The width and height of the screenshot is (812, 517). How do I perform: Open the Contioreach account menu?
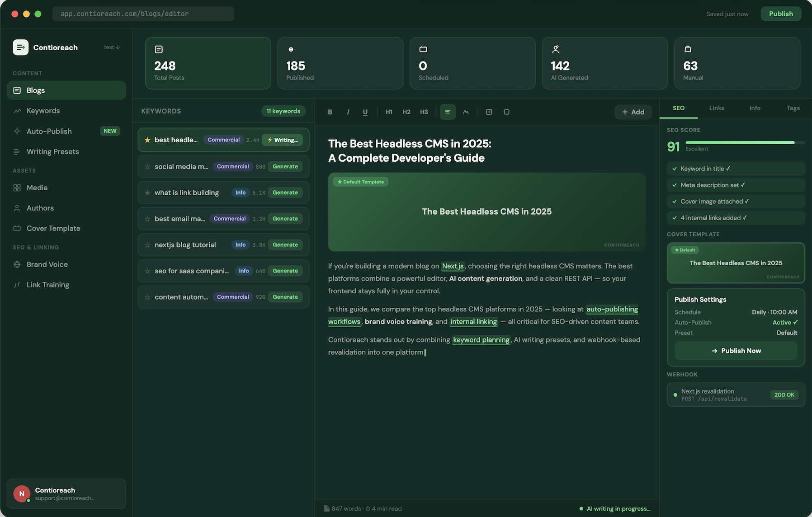[x=66, y=493]
